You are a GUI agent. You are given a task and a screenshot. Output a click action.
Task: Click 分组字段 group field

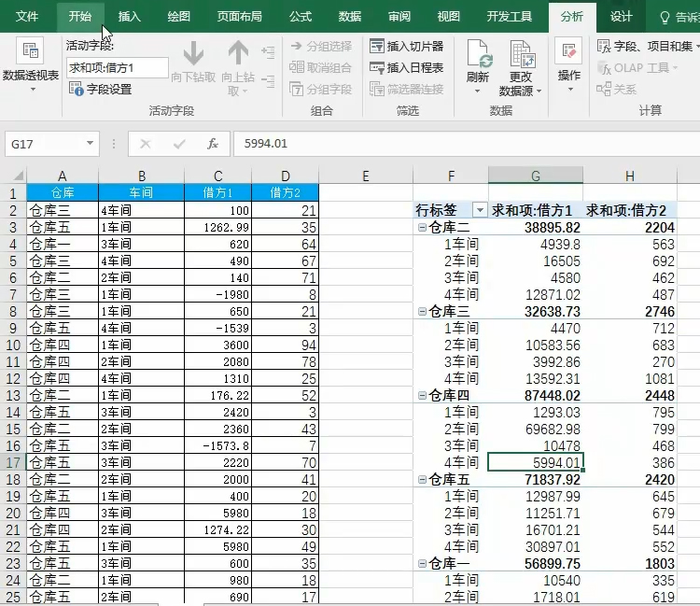320,90
